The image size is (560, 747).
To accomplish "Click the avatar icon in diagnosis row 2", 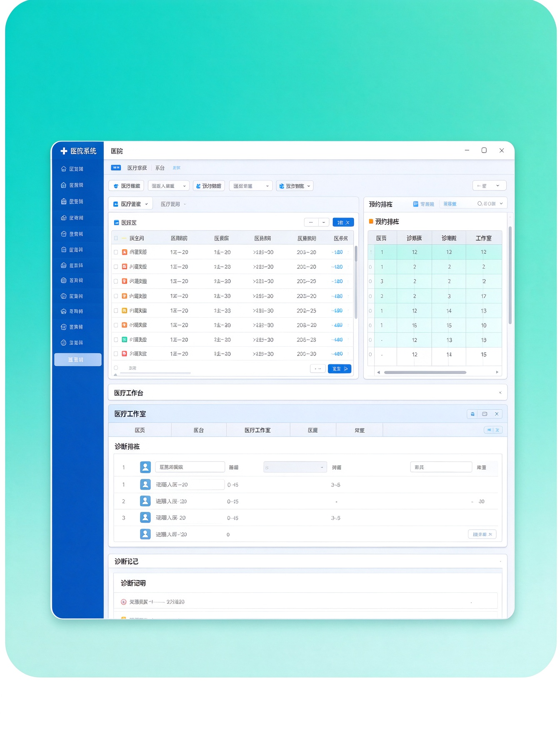I will pos(145,501).
